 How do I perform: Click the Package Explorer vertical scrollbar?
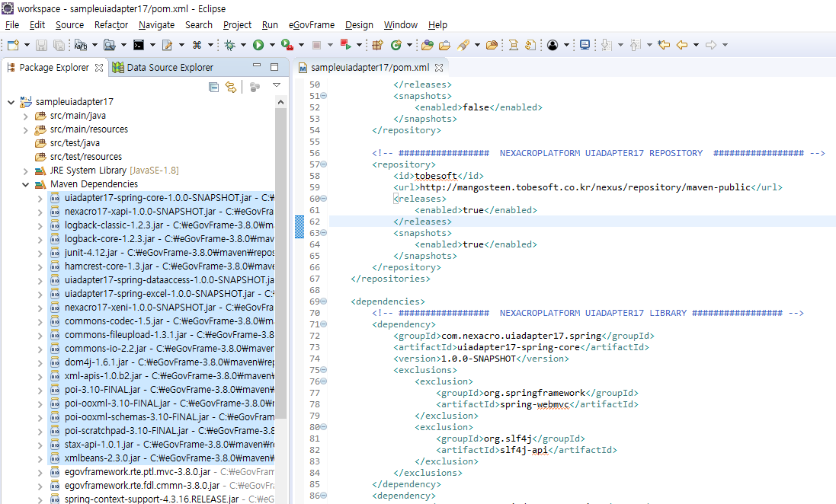coord(280,266)
